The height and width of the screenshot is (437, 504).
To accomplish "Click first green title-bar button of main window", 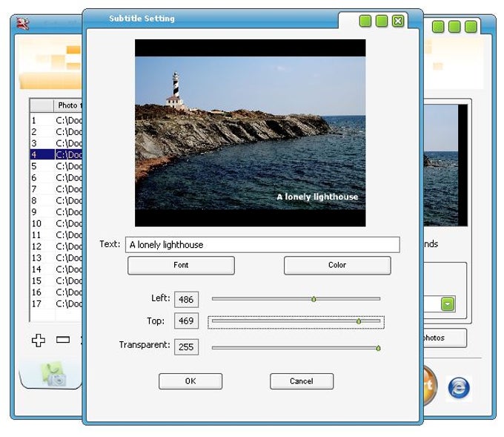I will (x=438, y=27).
